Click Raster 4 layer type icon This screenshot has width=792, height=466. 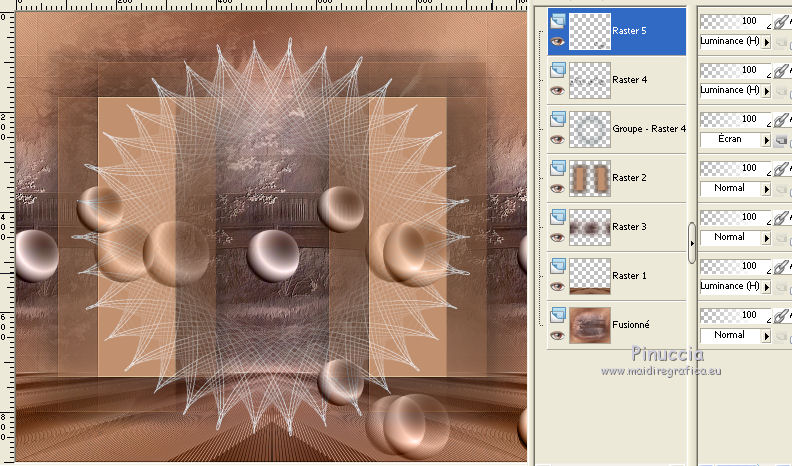558,70
